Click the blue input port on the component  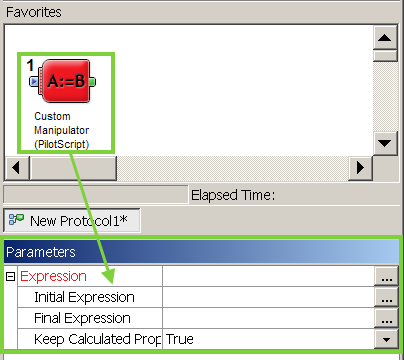34,81
